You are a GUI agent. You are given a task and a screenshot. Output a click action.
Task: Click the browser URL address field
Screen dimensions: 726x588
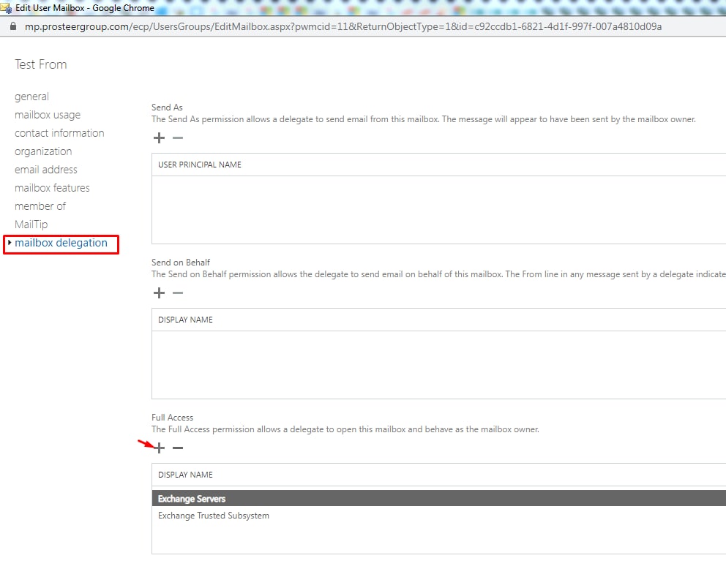tap(343, 27)
